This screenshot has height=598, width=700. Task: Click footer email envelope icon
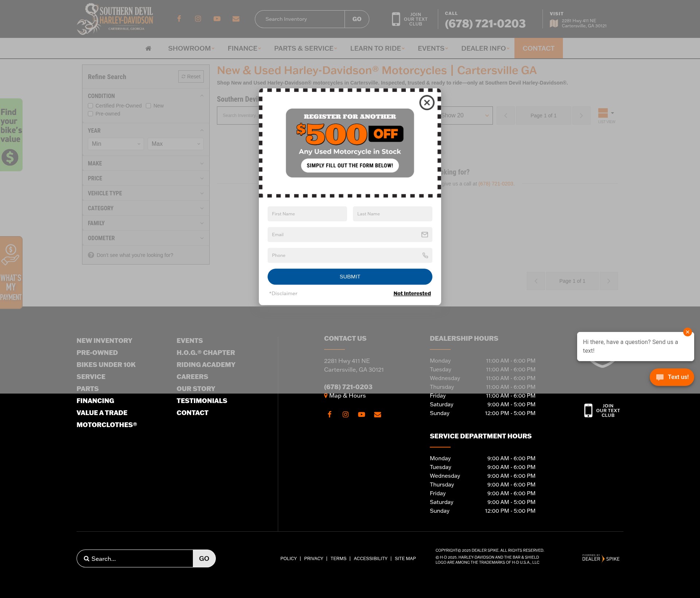pyautogui.click(x=378, y=414)
